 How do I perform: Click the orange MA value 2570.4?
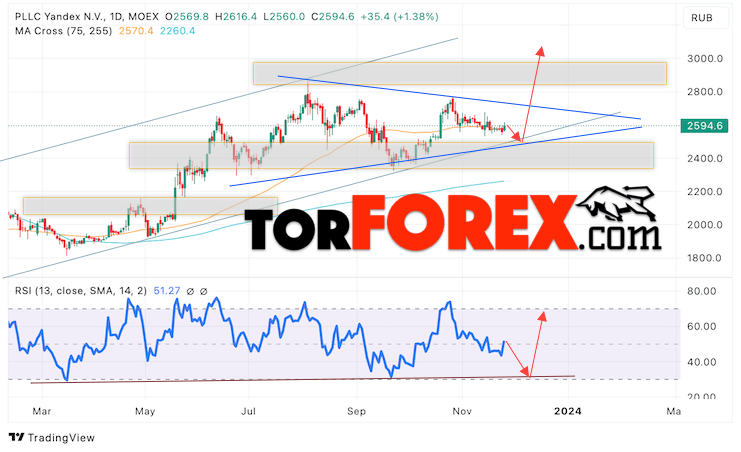136,31
